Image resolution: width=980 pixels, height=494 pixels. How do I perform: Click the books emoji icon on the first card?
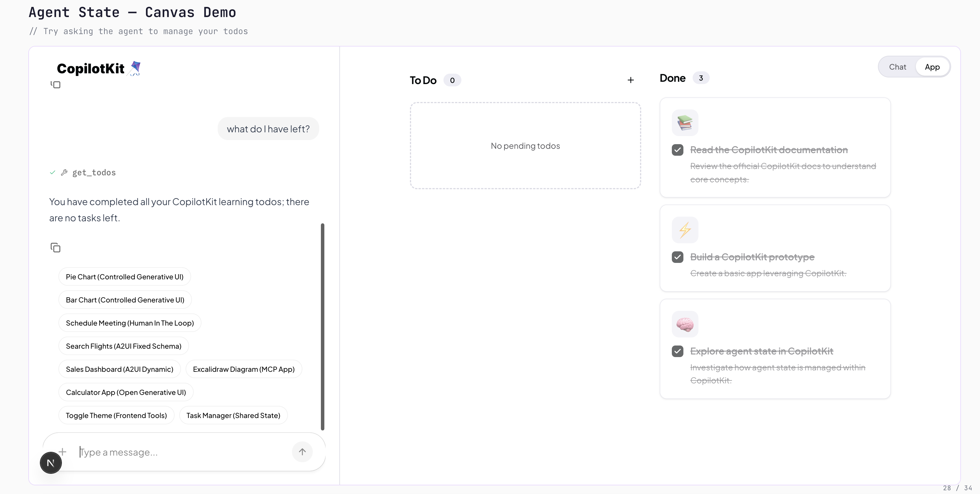tap(685, 123)
